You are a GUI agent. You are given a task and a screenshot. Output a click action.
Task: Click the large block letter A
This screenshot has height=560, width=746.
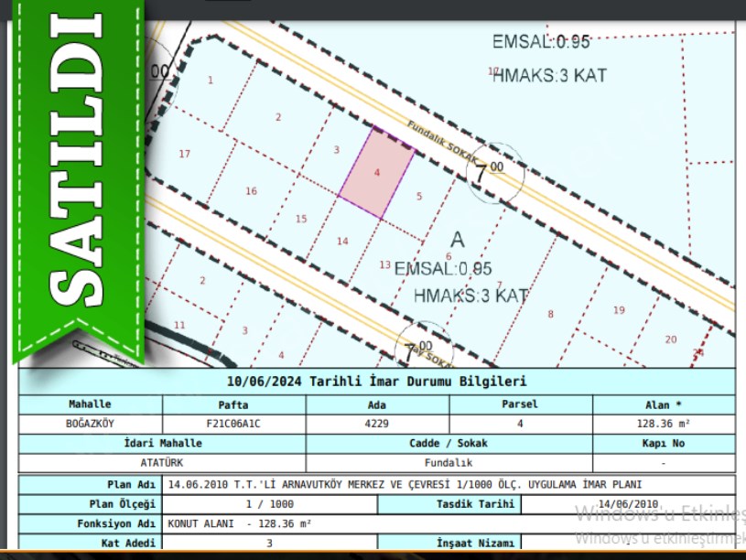pyautogui.click(x=458, y=240)
